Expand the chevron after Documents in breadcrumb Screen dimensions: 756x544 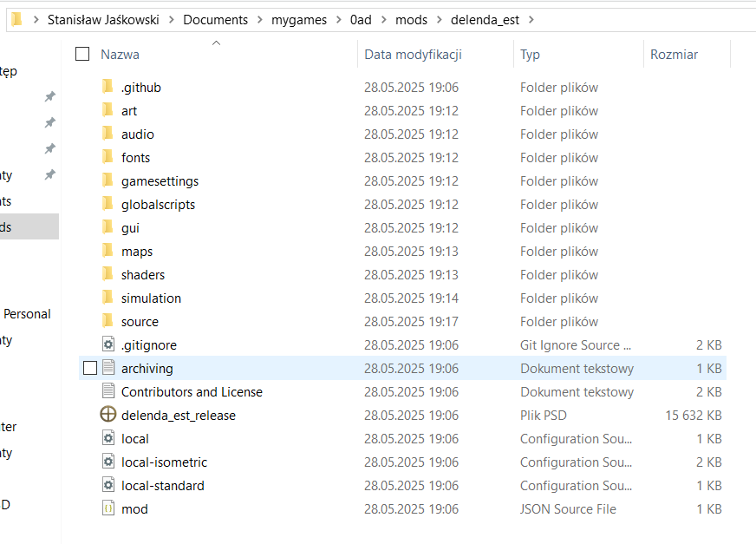(x=260, y=20)
